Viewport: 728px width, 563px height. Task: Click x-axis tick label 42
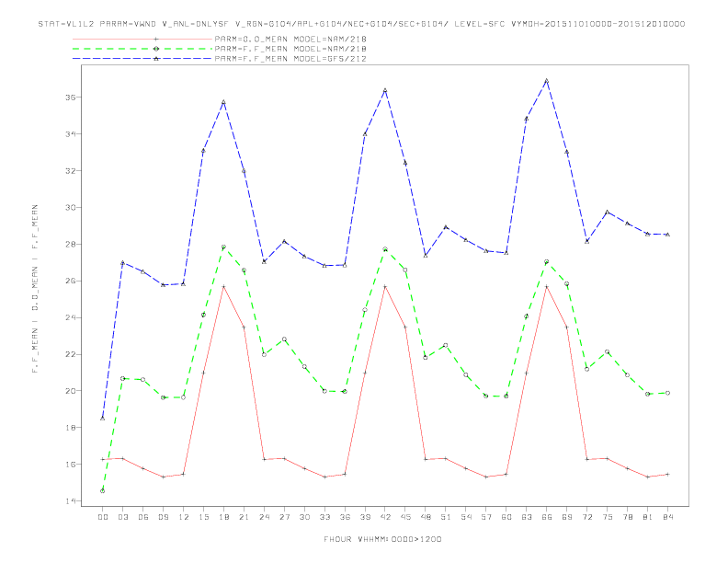click(385, 517)
